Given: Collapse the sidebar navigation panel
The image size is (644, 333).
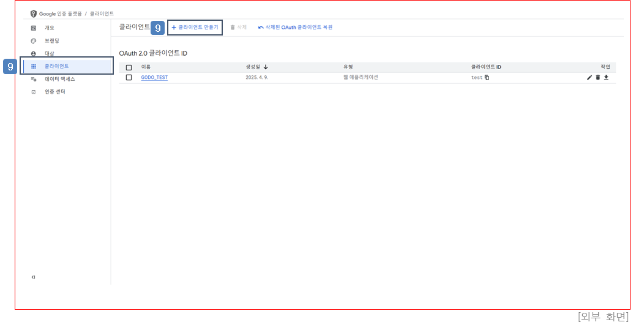Looking at the screenshot, I should click(x=33, y=277).
